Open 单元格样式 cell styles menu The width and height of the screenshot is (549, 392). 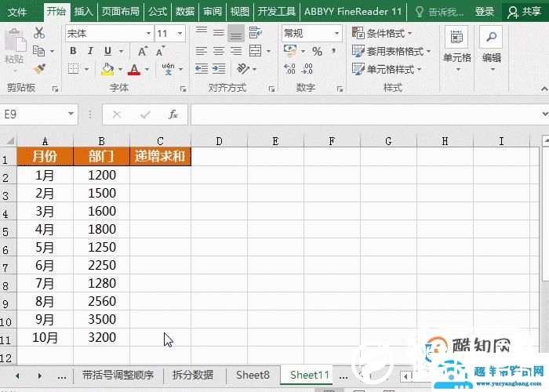387,69
